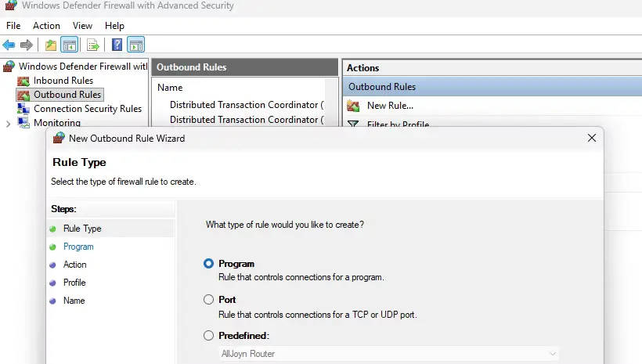
Task: Open the View menu
Action: 82,26
